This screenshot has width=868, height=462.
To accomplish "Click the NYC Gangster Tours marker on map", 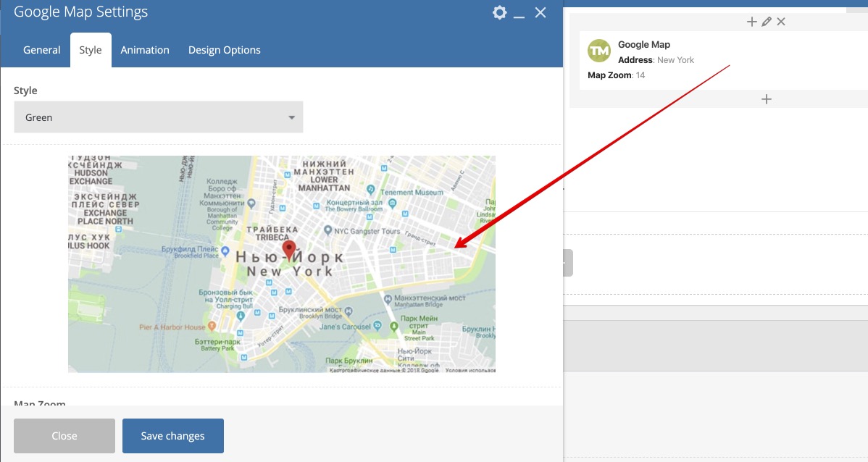I will (328, 230).
